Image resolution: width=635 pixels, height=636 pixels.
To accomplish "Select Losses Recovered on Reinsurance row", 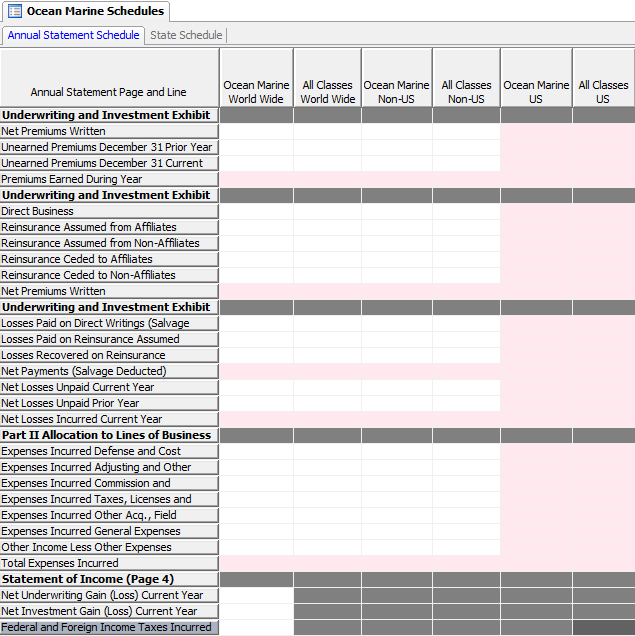I will [x=109, y=355].
